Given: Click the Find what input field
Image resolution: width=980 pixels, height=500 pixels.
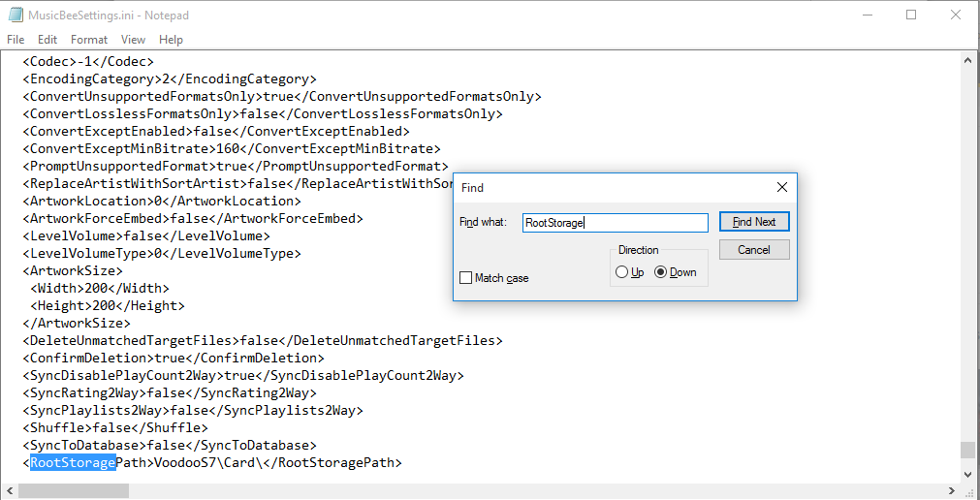Looking at the screenshot, I should coord(615,223).
